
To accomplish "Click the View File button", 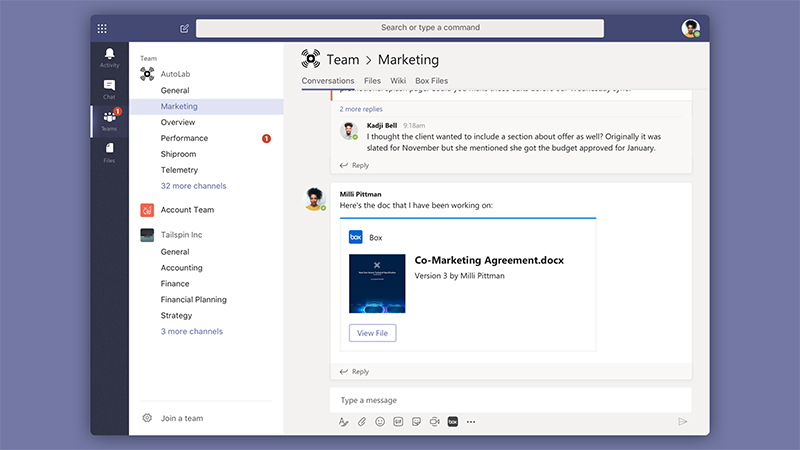I will (x=372, y=333).
